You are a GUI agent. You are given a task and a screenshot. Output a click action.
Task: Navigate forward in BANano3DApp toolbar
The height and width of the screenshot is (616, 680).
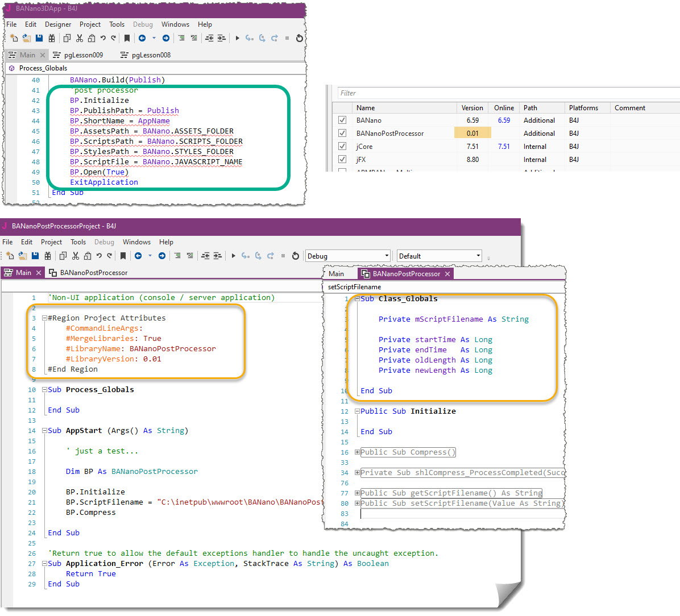[165, 38]
